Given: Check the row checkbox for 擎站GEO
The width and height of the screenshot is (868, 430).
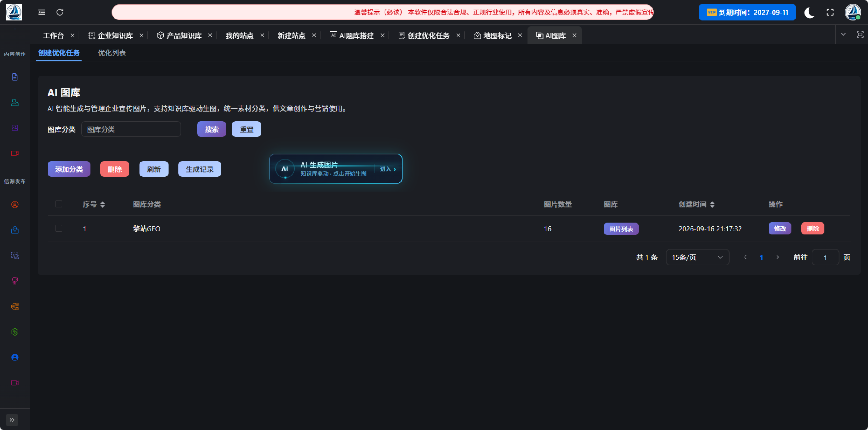Looking at the screenshot, I should (x=59, y=229).
